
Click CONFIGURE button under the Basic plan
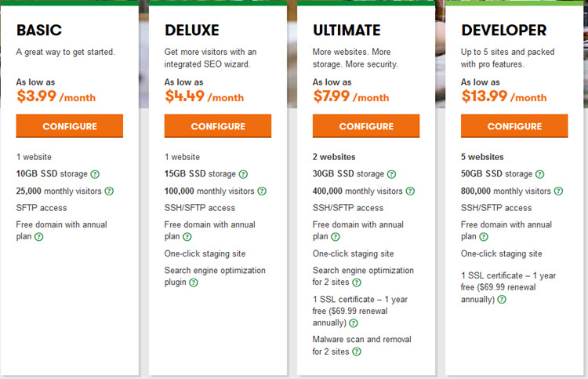click(x=69, y=126)
